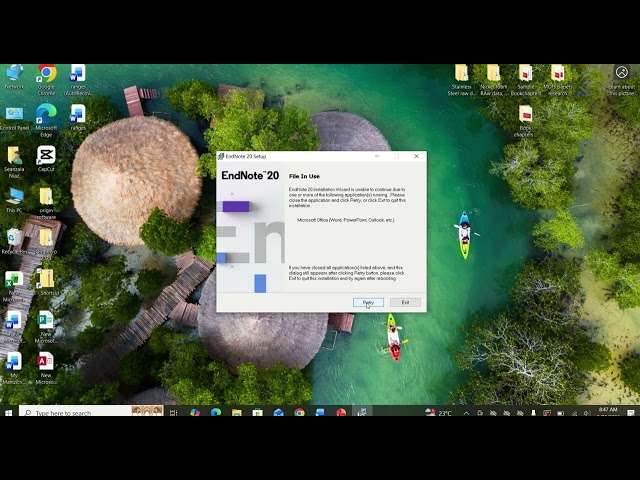Open the My Manuscript Word document icon
Screen dimensions: 640x480
point(13,368)
